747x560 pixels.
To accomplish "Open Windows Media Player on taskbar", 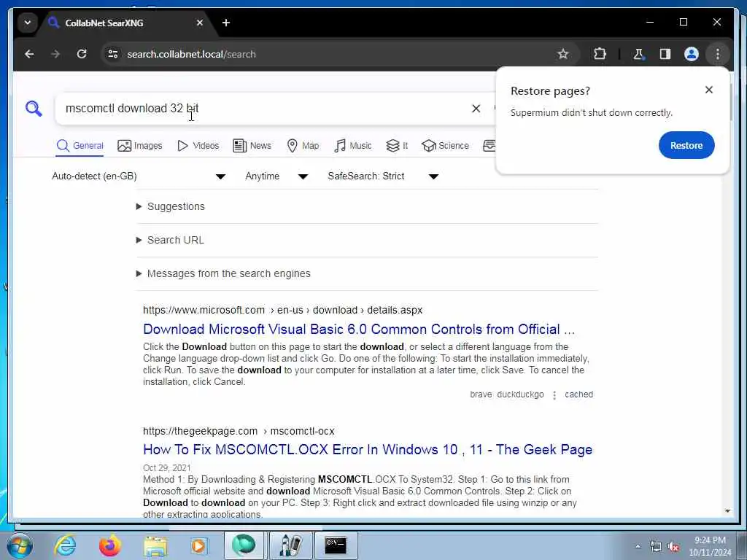I will (x=198, y=545).
